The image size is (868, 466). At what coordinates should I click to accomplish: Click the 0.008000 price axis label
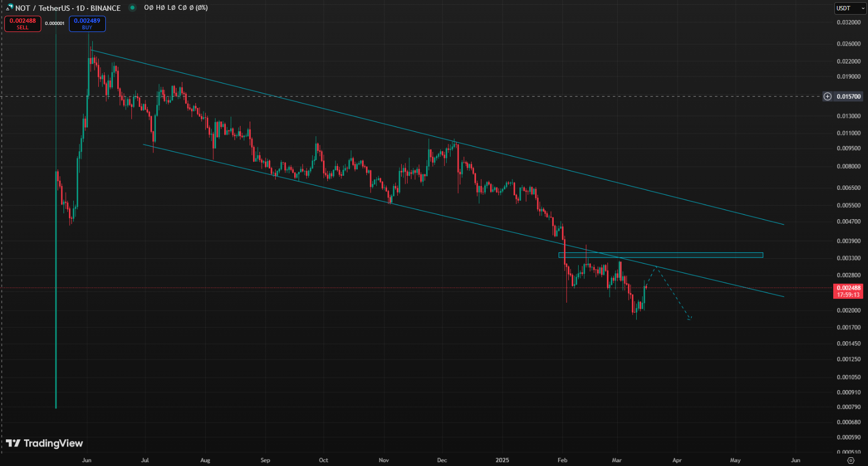point(848,167)
